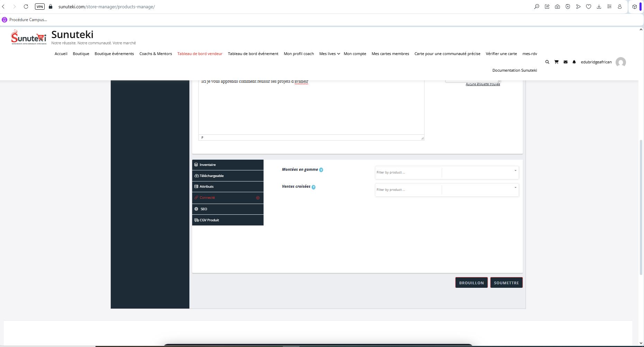This screenshot has height=347, width=644.
Task: Click the user avatar next to edubridgeafrican
Action: coord(620,62)
